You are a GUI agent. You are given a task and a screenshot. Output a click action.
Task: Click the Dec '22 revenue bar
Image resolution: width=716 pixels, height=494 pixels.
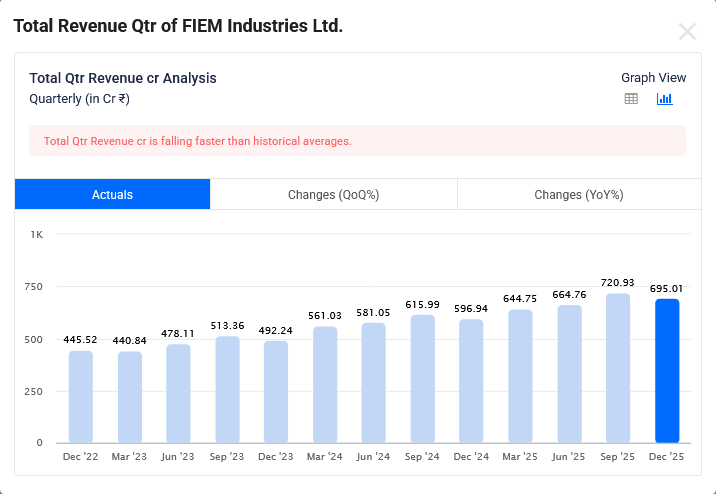[81, 397]
